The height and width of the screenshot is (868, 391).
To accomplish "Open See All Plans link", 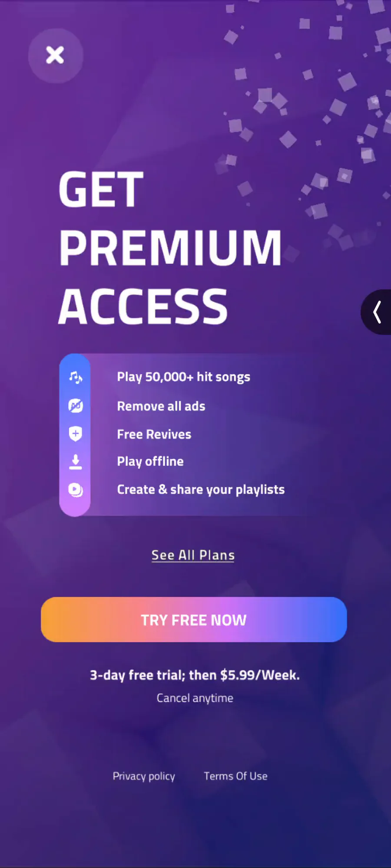I will pos(193,555).
